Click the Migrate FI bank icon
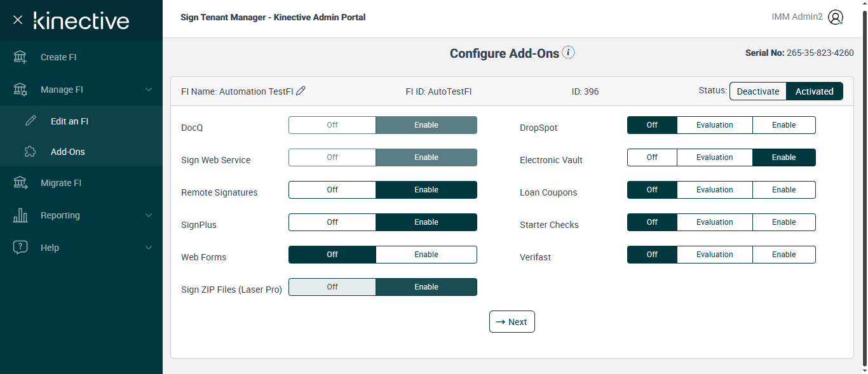 pyautogui.click(x=20, y=183)
